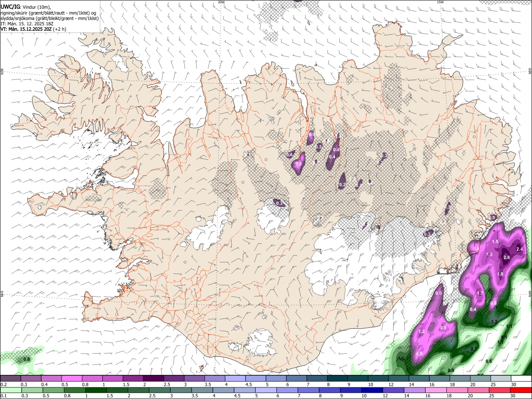Click the 2.7 value in the green area
This screenshot has width=532, height=399.
[473, 349]
